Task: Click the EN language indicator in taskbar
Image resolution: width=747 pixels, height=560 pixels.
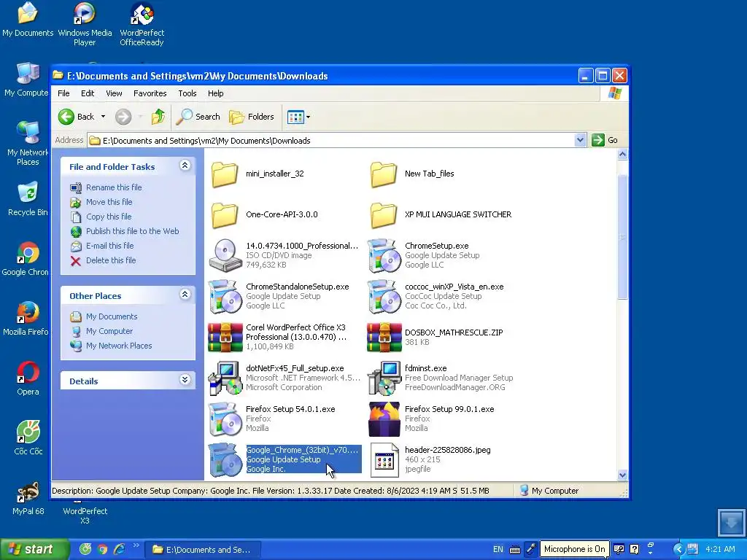Action: (498, 549)
